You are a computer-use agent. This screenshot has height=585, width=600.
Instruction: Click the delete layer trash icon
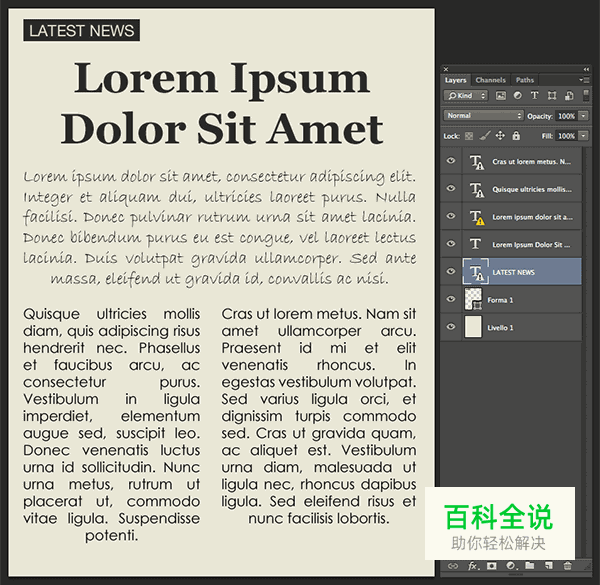(x=568, y=566)
